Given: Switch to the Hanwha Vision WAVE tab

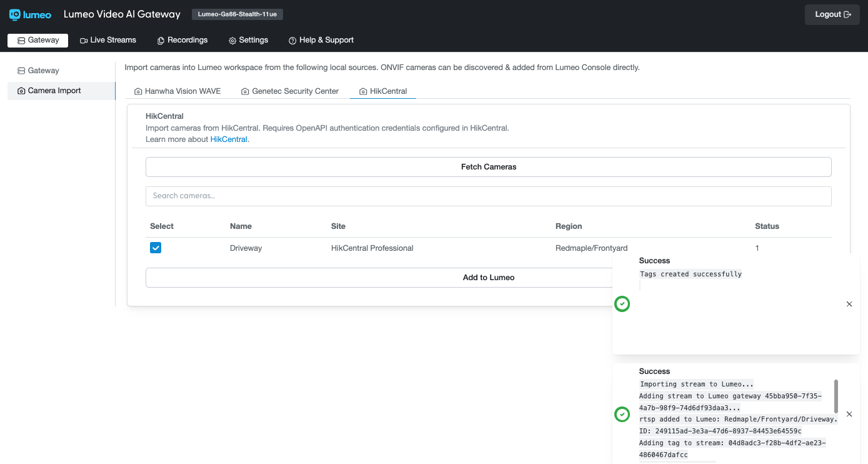Looking at the screenshot, I should coord(177,91).
